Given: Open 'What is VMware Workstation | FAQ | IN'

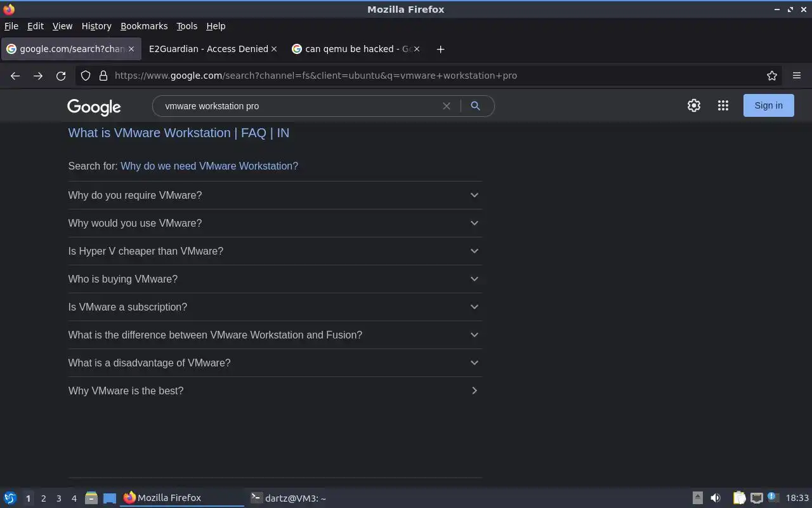Looking at the screenshot, I should point(179,133).
